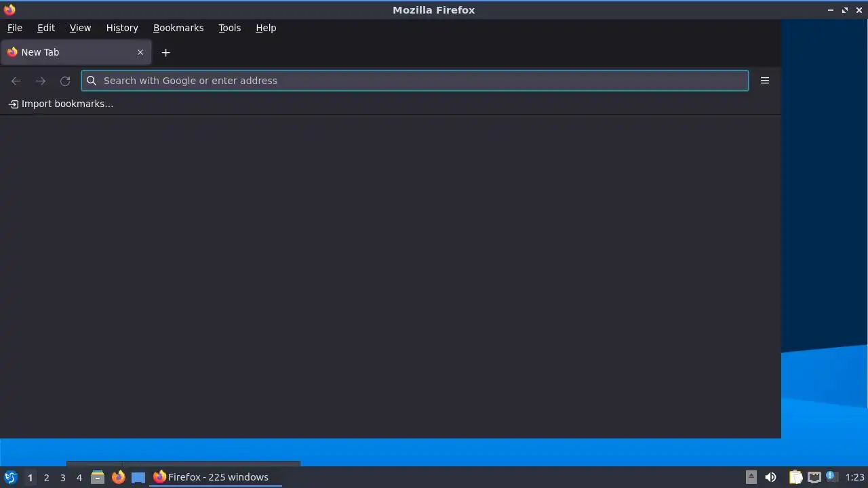Switch to workspace 3

tap(62, 477)
